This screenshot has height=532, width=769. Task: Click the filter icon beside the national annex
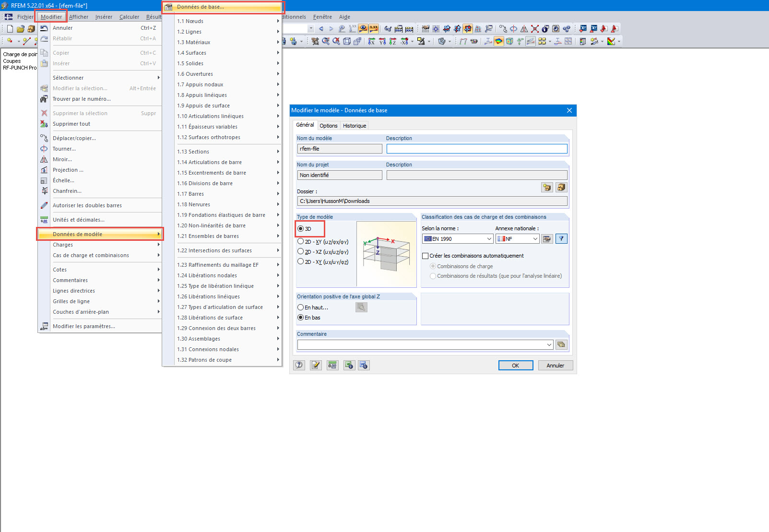[561, 239]
